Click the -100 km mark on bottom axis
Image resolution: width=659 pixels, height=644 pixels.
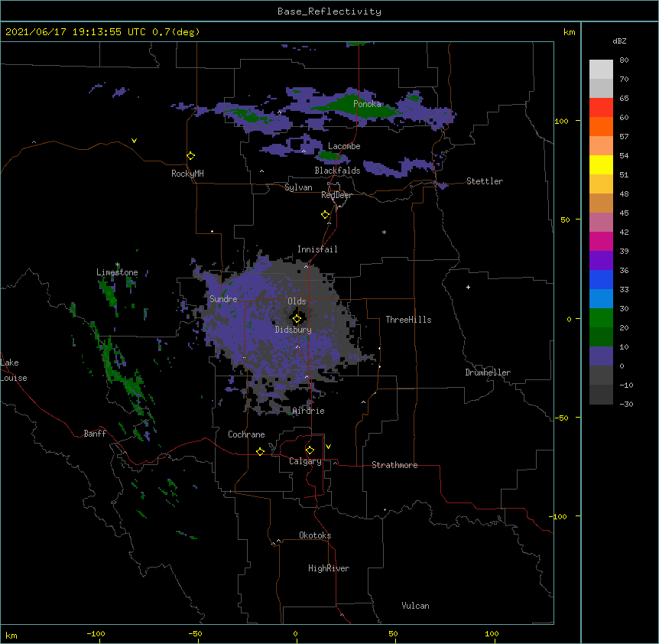tap(96, 633)
